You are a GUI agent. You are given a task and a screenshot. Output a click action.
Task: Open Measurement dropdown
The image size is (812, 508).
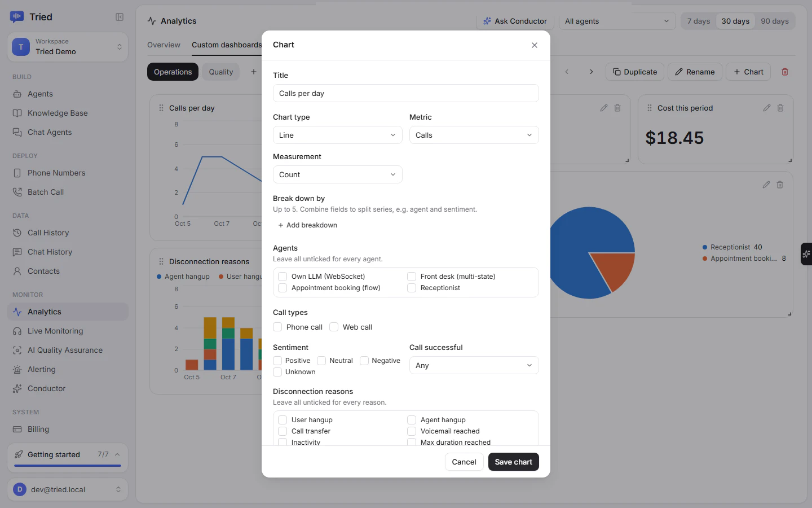pos(337,174)
